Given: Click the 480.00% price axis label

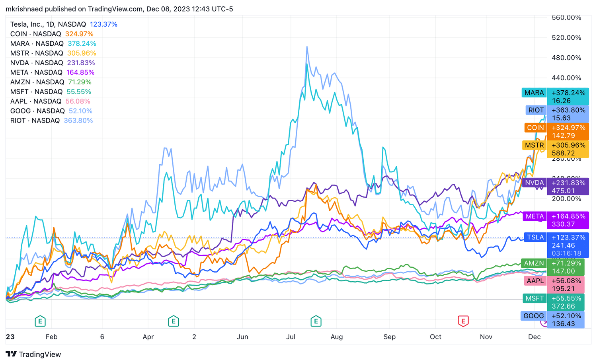Looking at the screenshot, I should pos(566,58).
